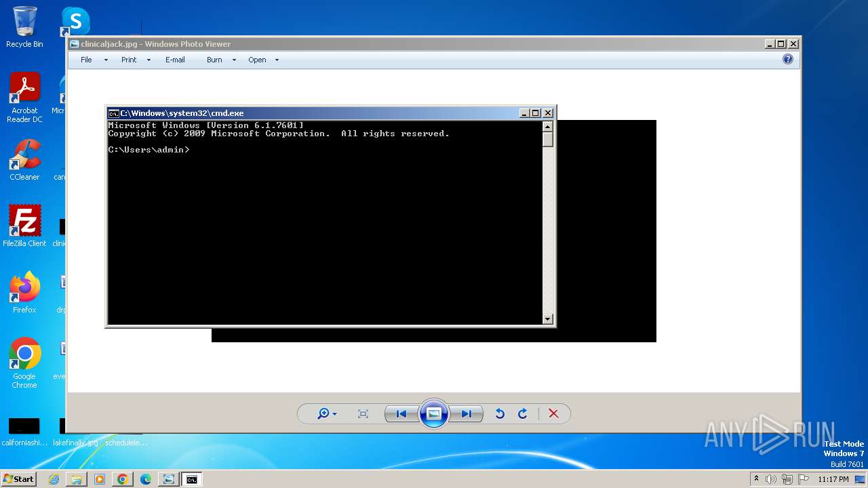Click E-mail in Photo Viewer toolbar
This screenshot has height=488, width=868.
pyautogui.click(x=175, y=60)
